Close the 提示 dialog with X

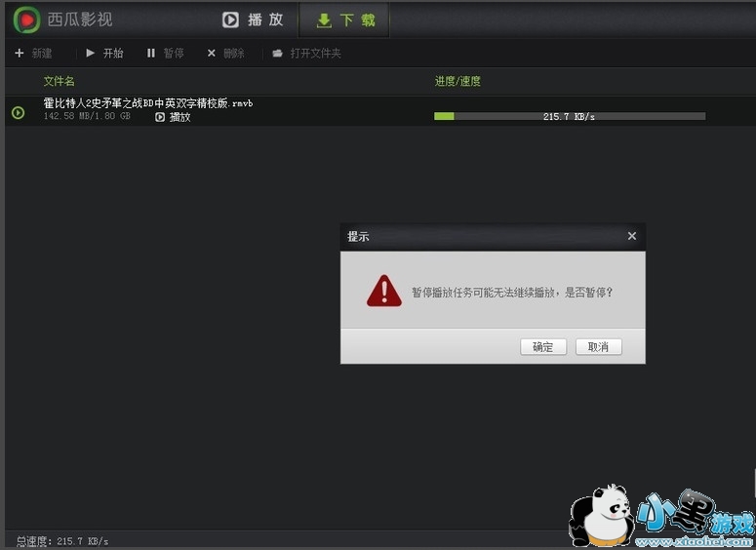[631, 236]
